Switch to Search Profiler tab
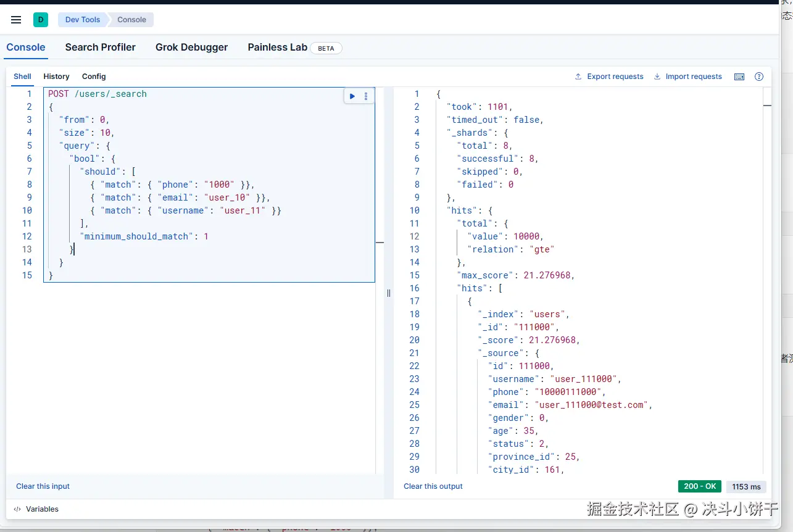 pyautogui.click(x=101, y=48)
